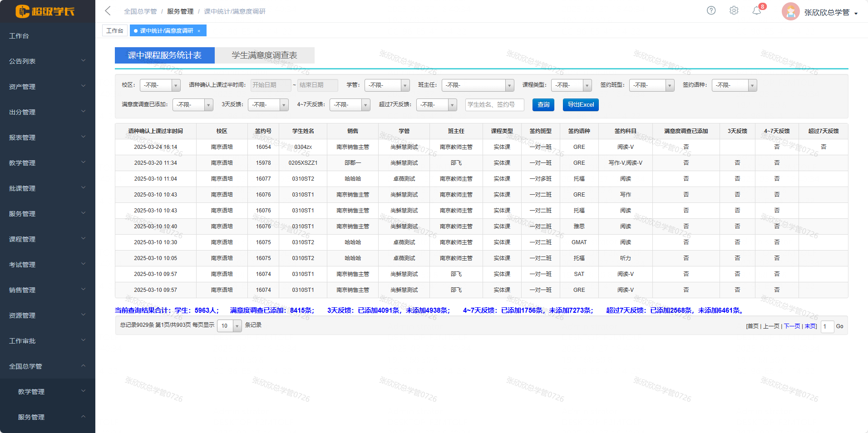Click the 开始日期 date field

[x=271, y=85]
